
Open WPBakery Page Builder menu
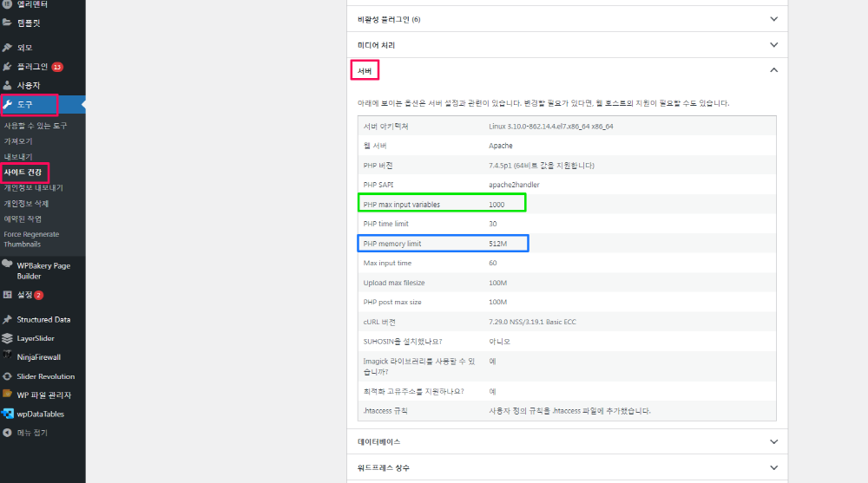pyautogui.click(x=43, y=271)
